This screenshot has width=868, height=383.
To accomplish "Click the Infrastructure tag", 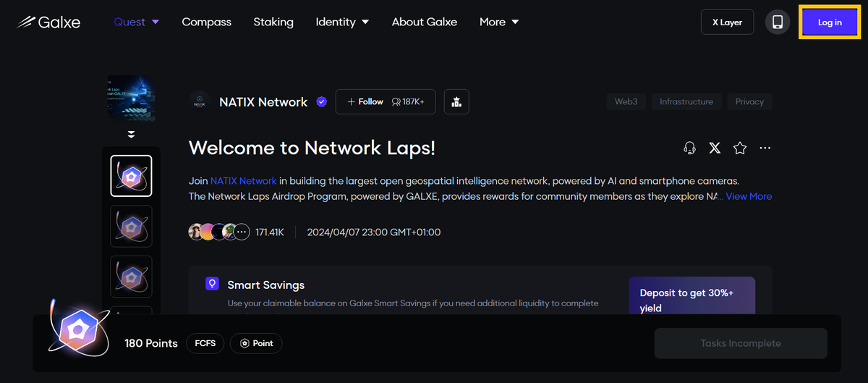I will [686, 102].
